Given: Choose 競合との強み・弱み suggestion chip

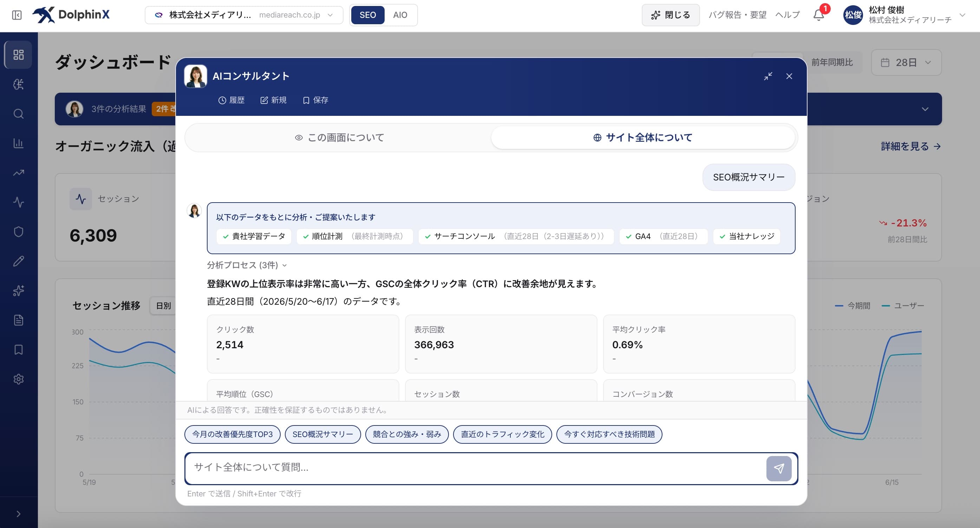Looking at the screenshot, I should (x=407, y=434).
